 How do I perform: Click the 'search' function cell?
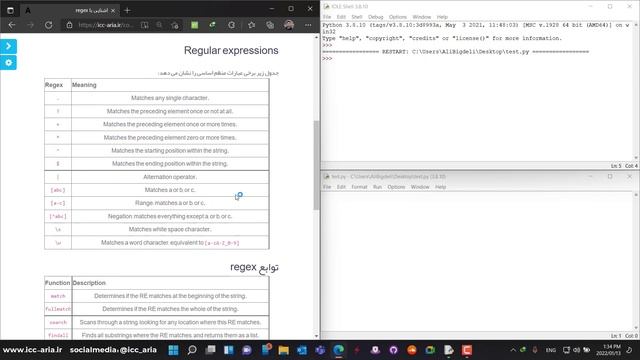(x=58, y=322)
